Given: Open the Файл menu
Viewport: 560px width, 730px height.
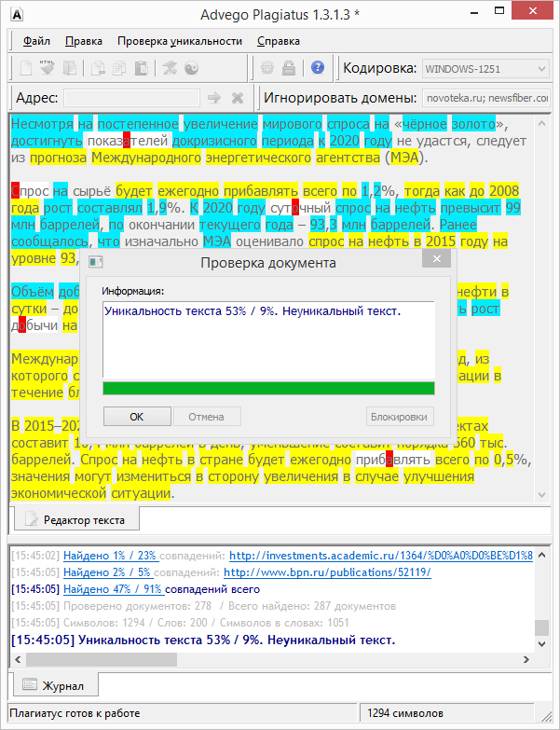Looking at the screenshot, I should tap(36, 41).
